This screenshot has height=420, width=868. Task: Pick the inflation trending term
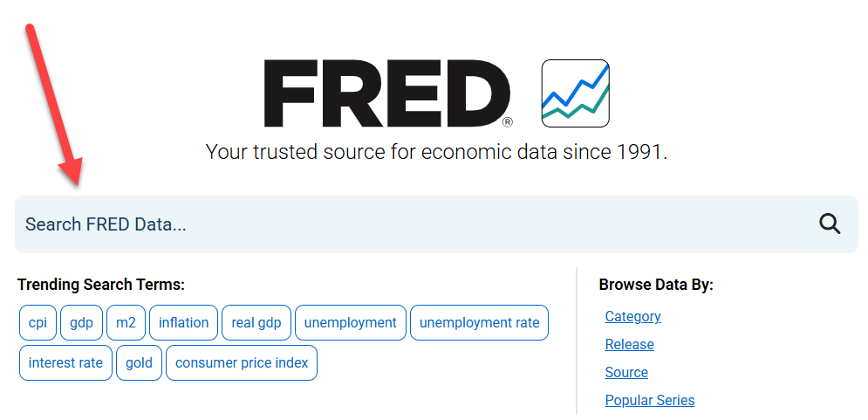[183, 322]
